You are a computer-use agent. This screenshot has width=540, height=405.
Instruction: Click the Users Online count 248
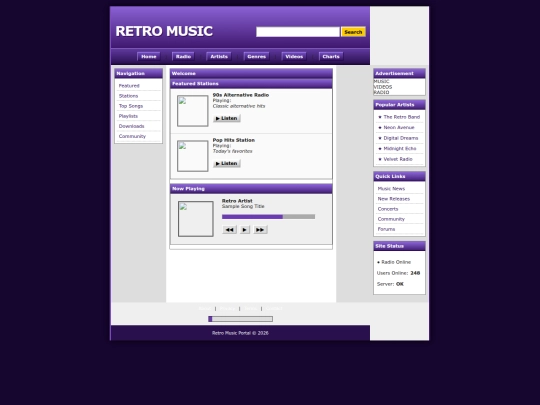(x=415, y=273)
